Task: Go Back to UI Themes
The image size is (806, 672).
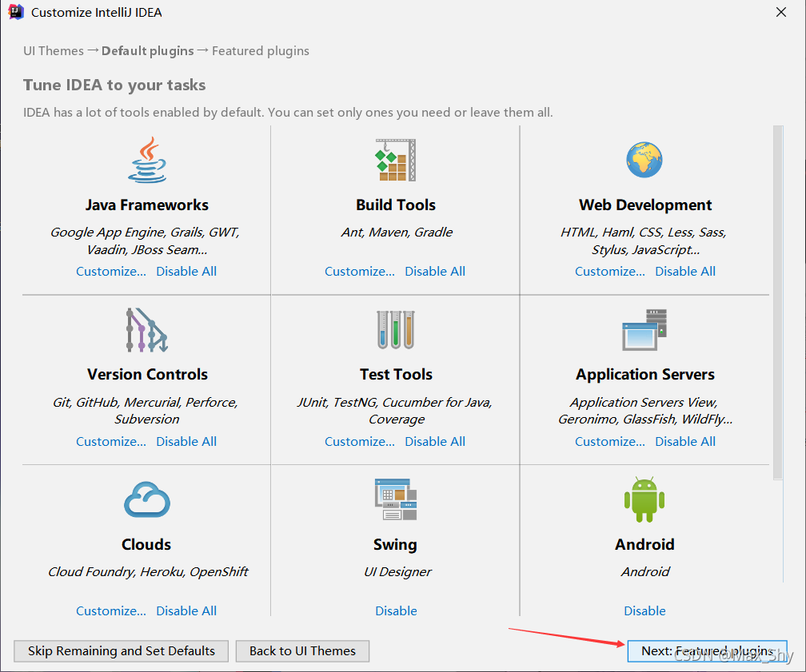Action: [x=302, y=651]
